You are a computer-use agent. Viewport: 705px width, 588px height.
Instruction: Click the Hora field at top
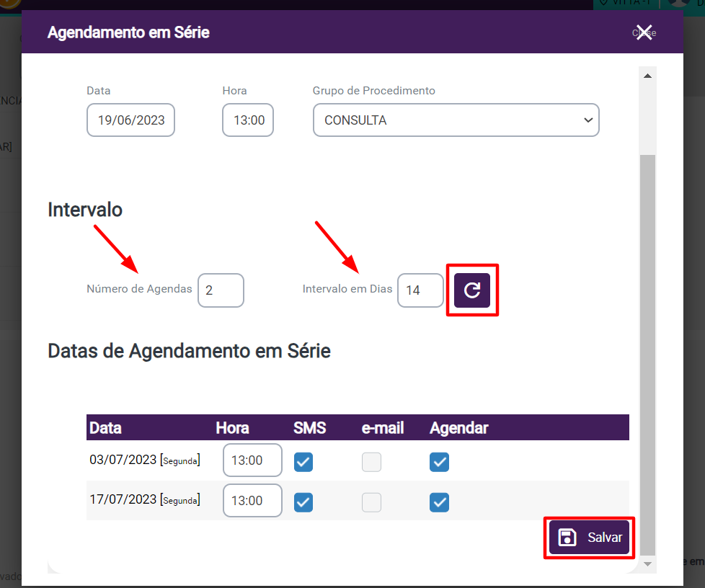[x=248, y=120]
